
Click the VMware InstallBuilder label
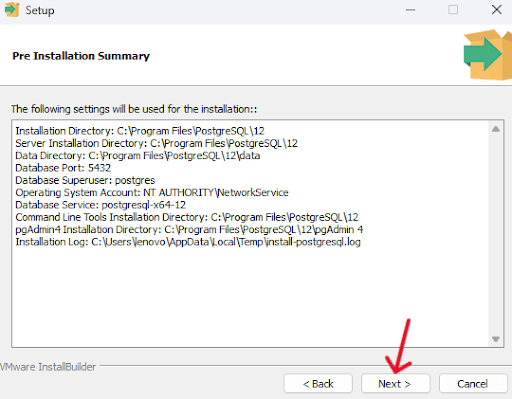coord(48,367)
